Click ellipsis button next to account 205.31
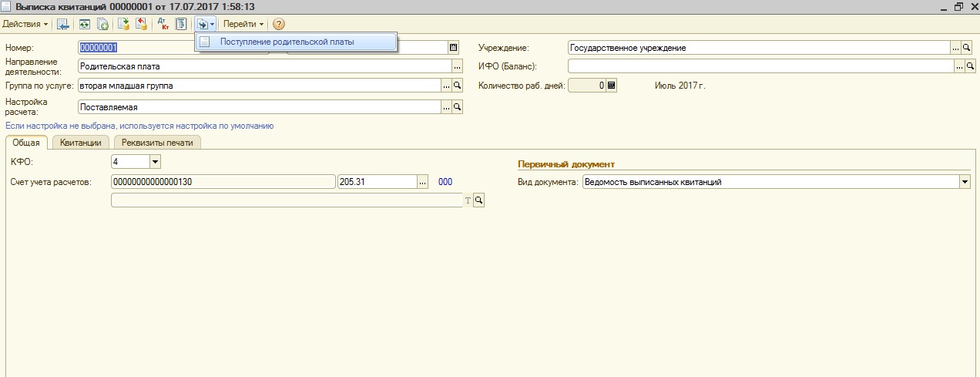The width and height of the screenshot is (980, 377). coord(422,182)
